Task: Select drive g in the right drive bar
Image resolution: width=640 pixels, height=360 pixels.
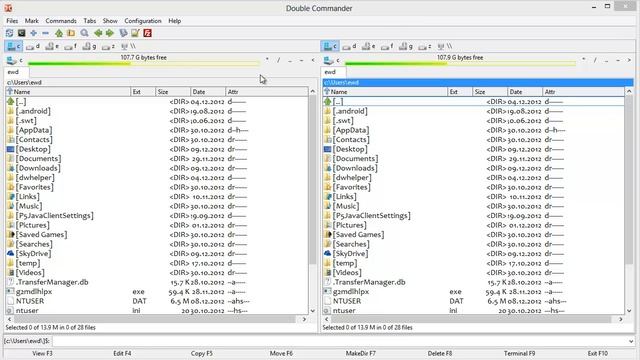Action: tap(406, 47)
